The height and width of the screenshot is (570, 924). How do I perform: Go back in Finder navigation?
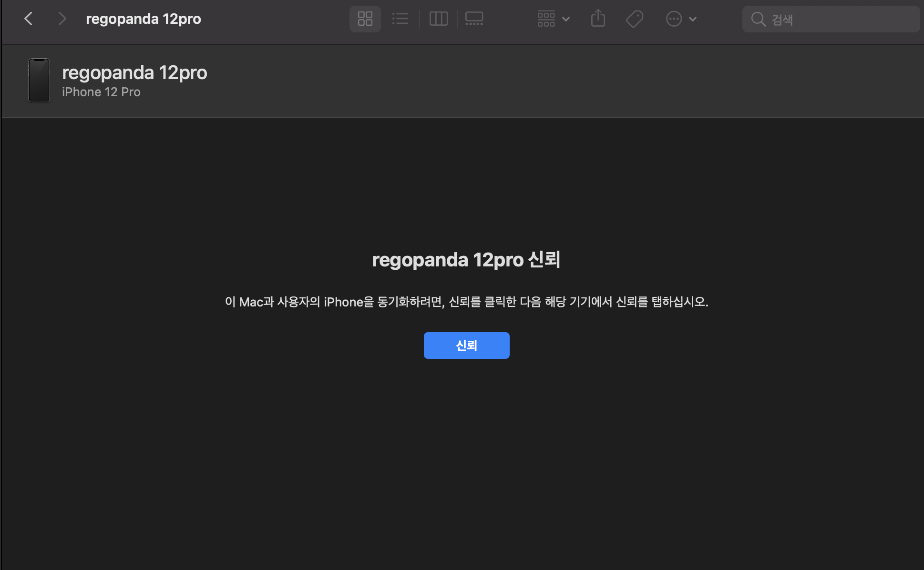tap(29, 19)
